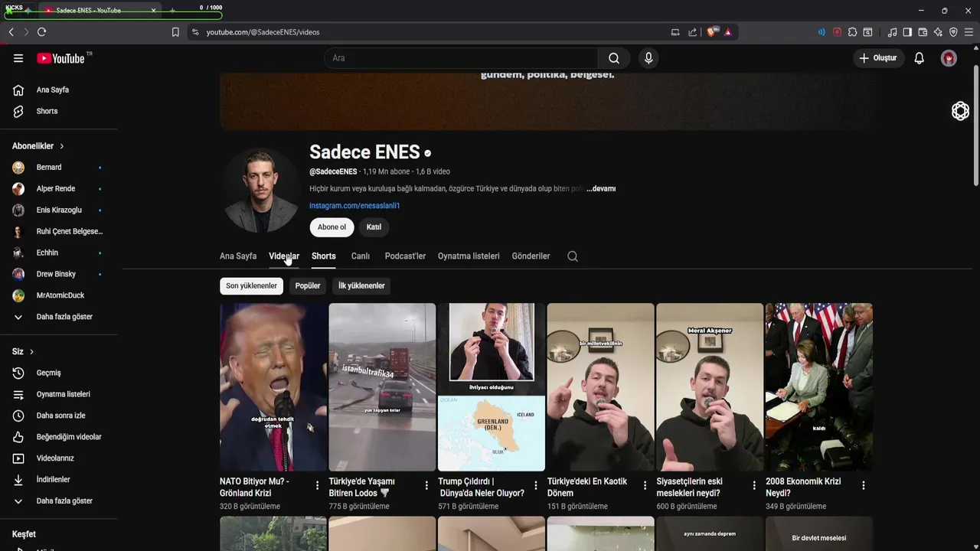Click the Ara search input field

[461, 58]
